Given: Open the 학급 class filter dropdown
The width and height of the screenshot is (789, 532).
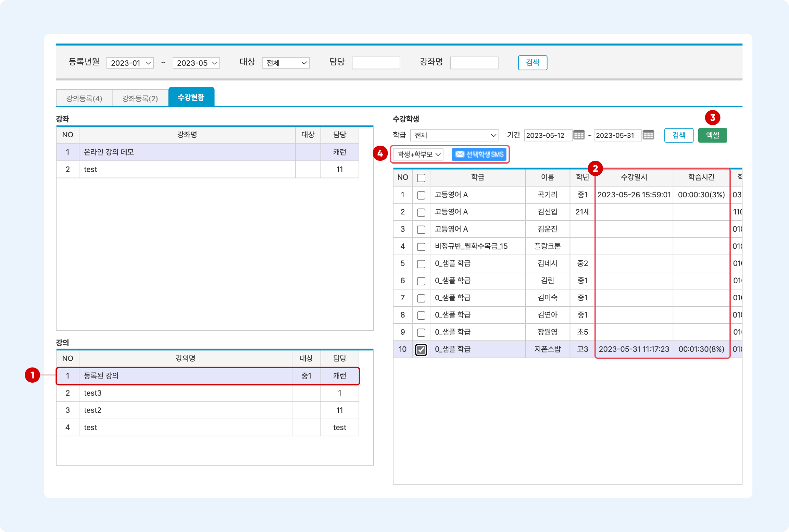Looking at the screenshot, I should click(x=454, y=135).
